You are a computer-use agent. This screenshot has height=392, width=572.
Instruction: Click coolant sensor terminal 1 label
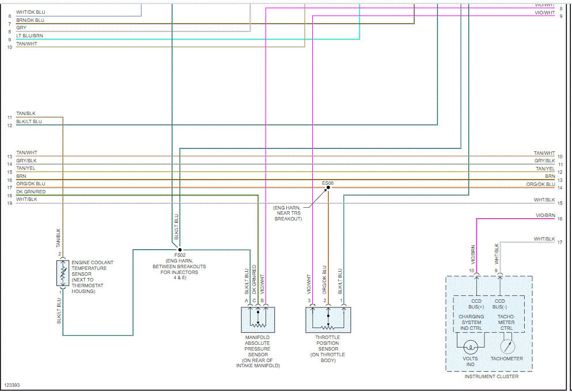click(60, 292)
